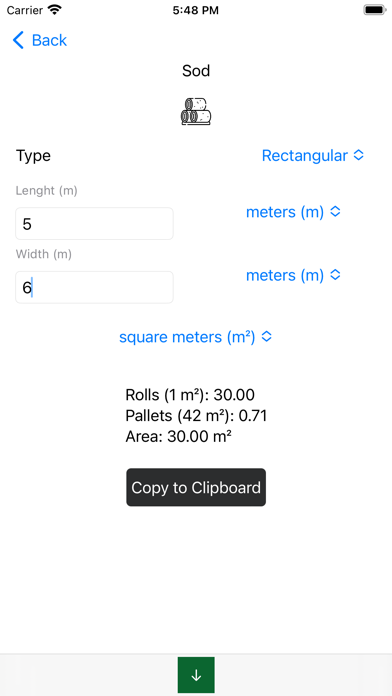Open the Width unit meters dropdown
Image resolution: width=392 pixels, height=696 pixels.
pyautogui.click(x=293, y=276)
